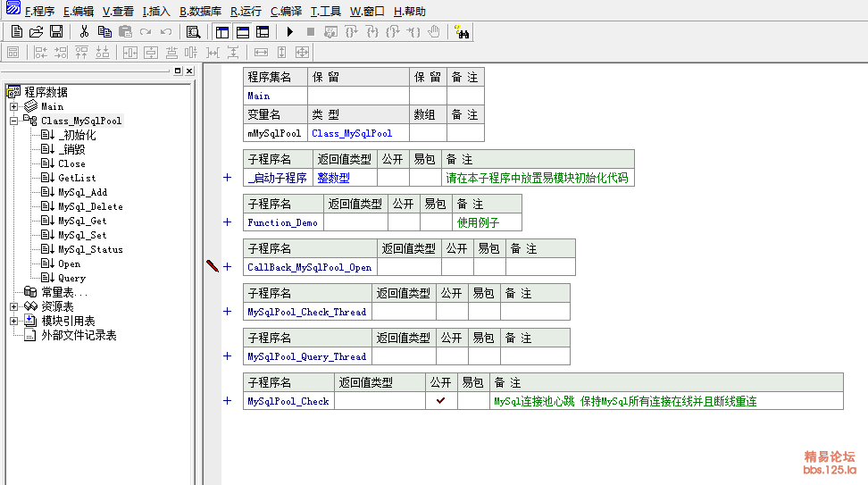This screenshot has height=485, width=868.
Task: Click the Class_MySqlPool type cell
Action: pos(352,133)
